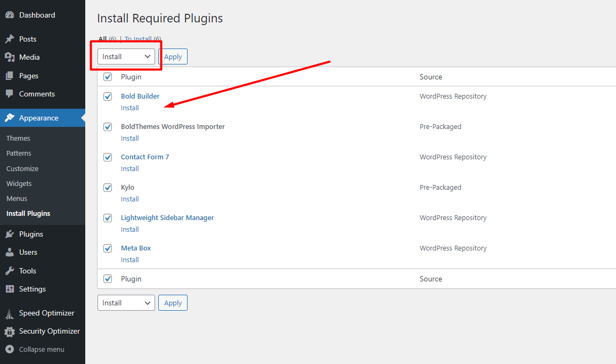Uncheck the Contact Form 7 checkbox
The image size is (616, 364).
[x=108, y=157]
